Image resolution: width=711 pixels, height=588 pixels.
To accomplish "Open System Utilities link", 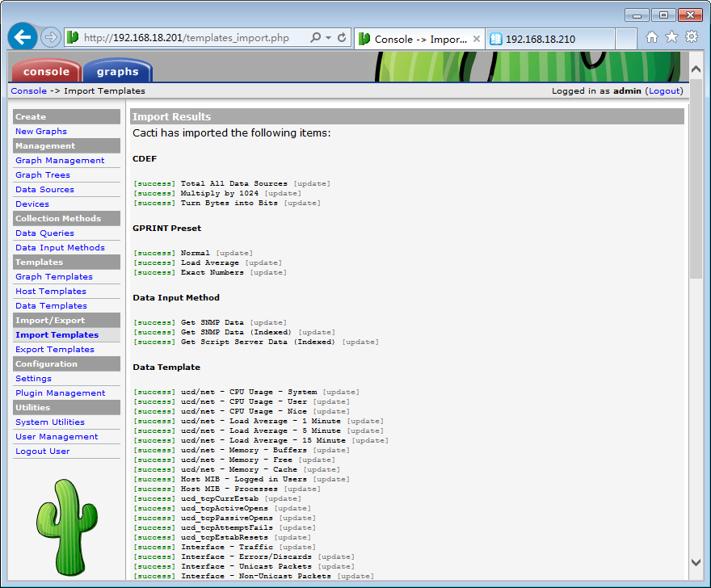I will (50, 422).
